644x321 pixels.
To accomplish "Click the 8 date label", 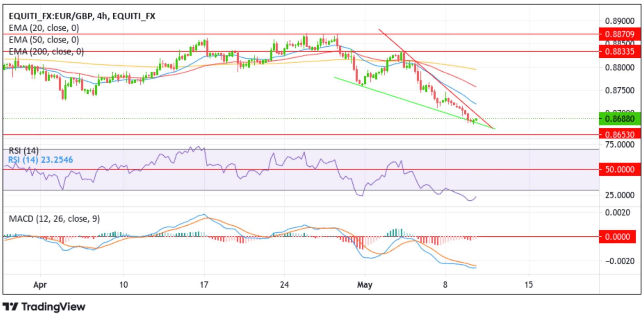I will pyautogui.click(x=445, y=285).
